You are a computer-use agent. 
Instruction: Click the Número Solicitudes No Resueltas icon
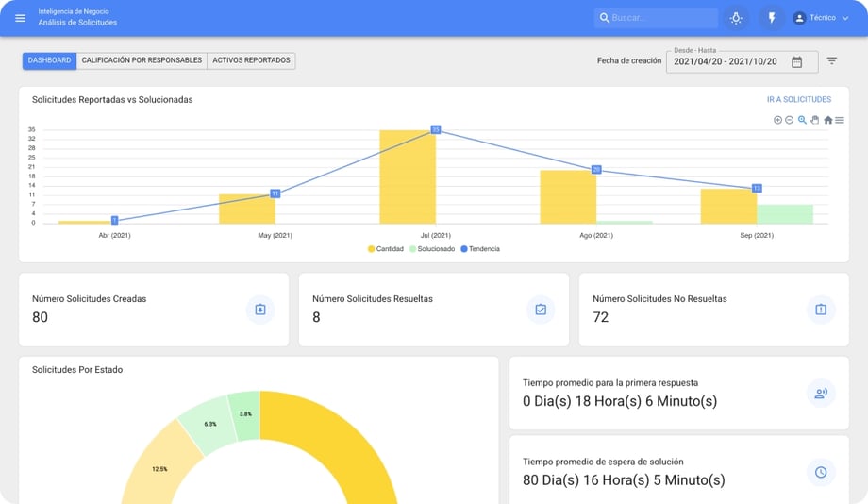coord(821,310)
